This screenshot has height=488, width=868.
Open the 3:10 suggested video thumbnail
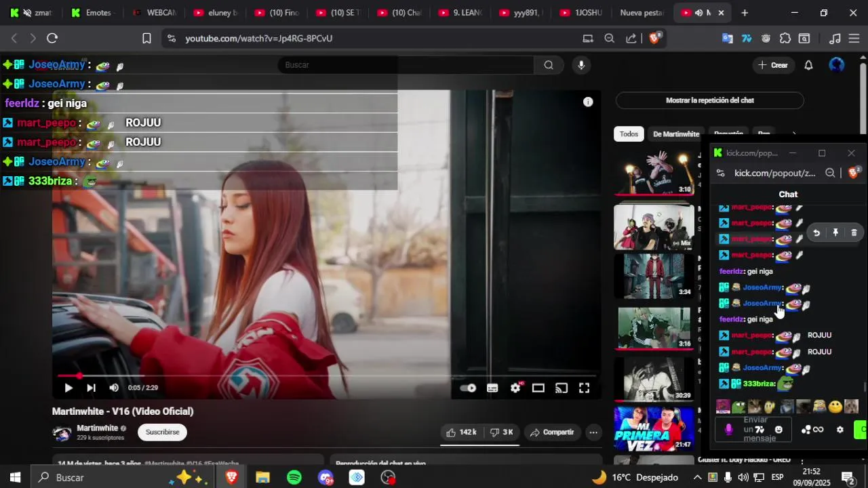[x=654, y=172]
